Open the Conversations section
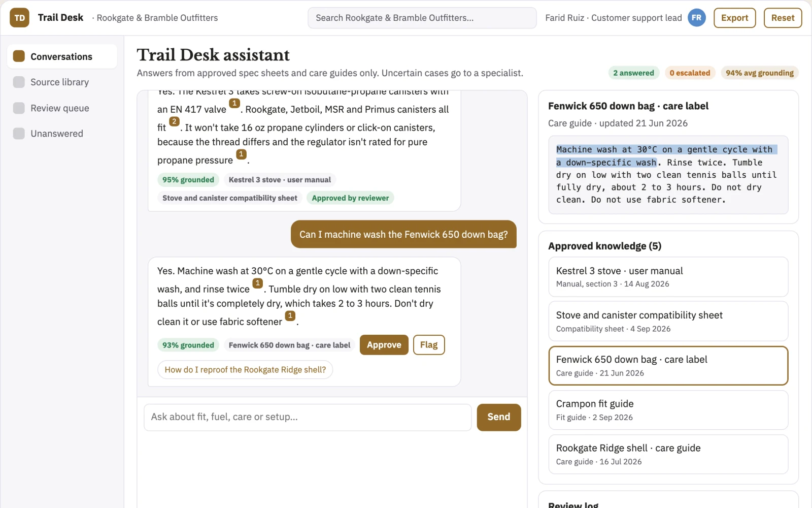812x508 pixels. point(62,56)
